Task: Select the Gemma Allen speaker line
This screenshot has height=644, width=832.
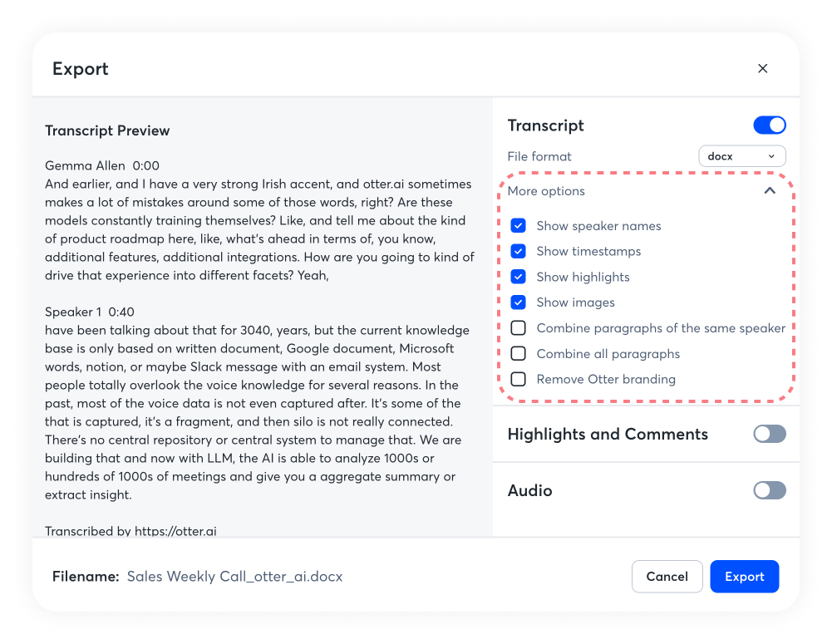Action: click(x=101, y=166)
